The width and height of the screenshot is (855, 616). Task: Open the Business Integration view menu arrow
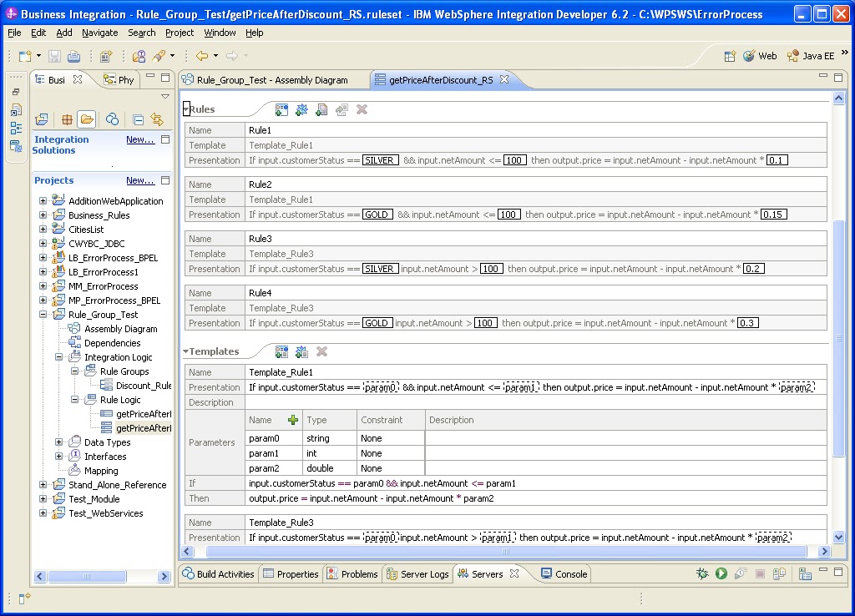[x=165, y=97]
